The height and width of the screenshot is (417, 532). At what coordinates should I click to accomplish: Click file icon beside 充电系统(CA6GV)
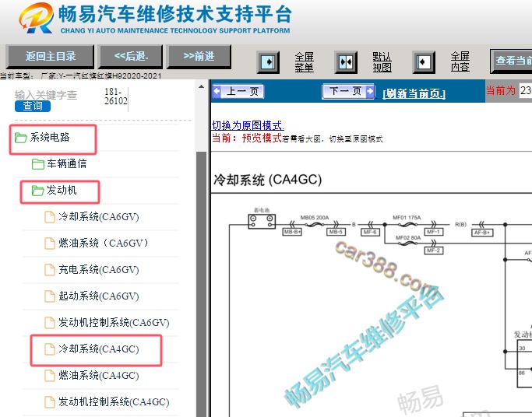[x=50, y=270]
